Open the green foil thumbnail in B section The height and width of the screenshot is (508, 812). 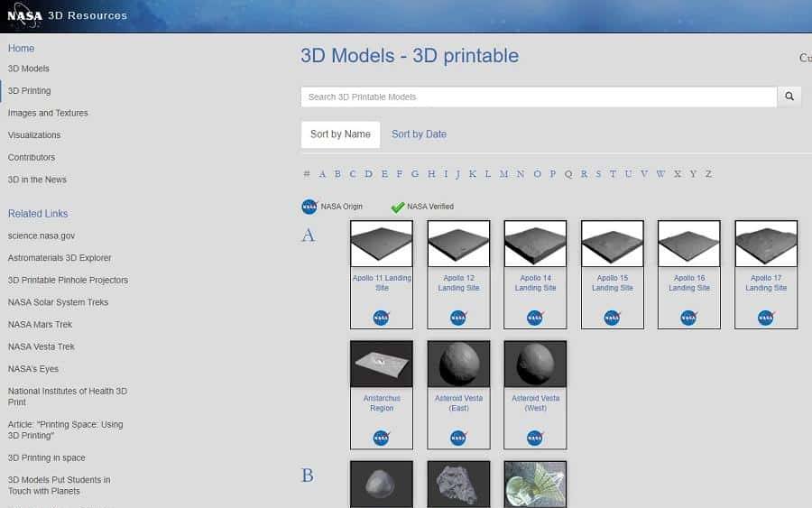tap(535, 485)
